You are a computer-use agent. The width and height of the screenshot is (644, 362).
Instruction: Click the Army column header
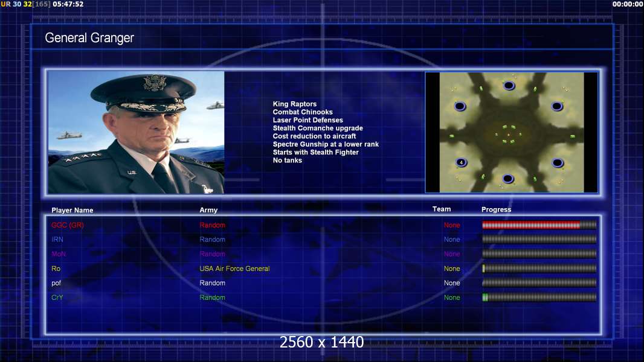208,210
